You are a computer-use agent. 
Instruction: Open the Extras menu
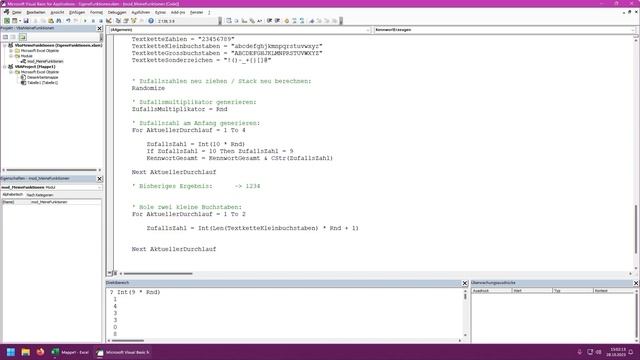160,13
